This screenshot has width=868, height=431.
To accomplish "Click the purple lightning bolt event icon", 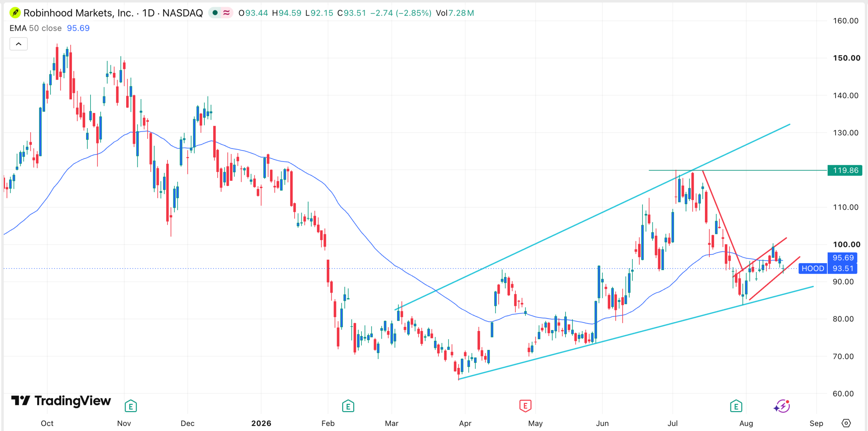I will [x=782, y=406].
